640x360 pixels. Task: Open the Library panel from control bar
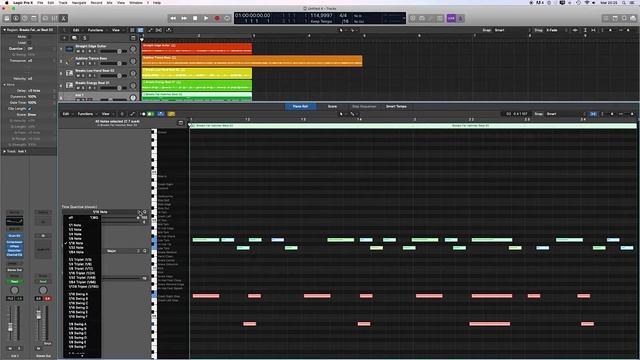click(x=7, y=18)
